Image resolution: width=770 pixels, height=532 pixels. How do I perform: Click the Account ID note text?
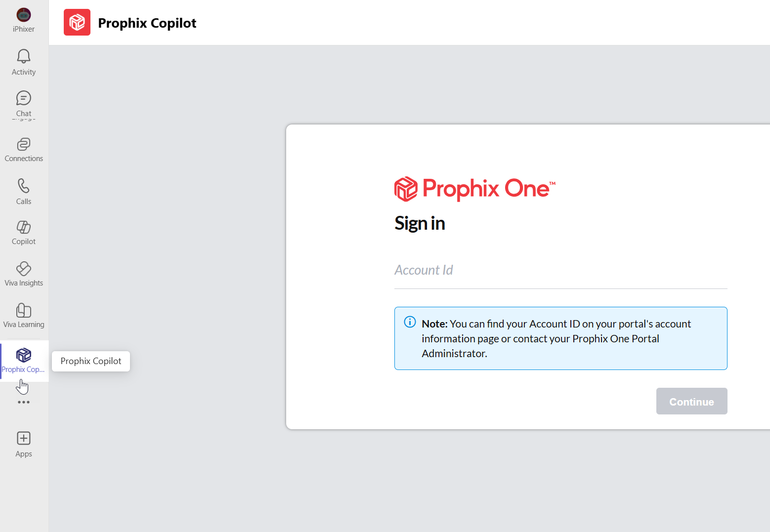556,338
